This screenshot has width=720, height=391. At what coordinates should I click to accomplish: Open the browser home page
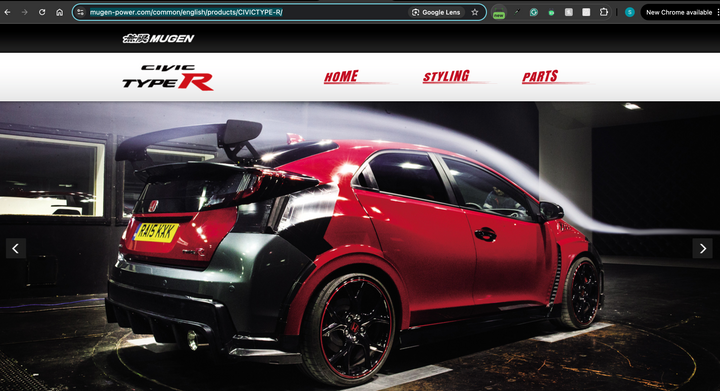click(59, 12)
